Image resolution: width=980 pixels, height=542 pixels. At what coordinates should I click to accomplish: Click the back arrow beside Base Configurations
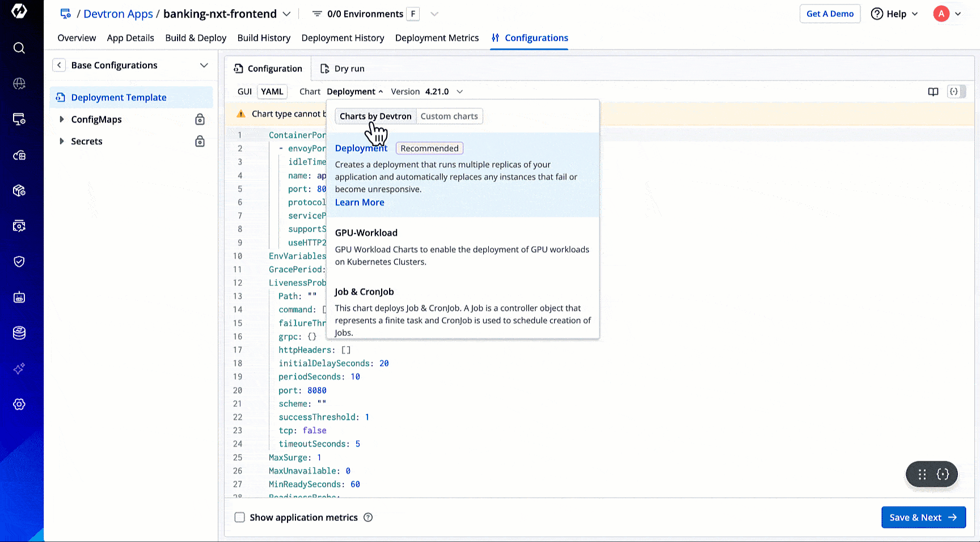tap(59, 65)
